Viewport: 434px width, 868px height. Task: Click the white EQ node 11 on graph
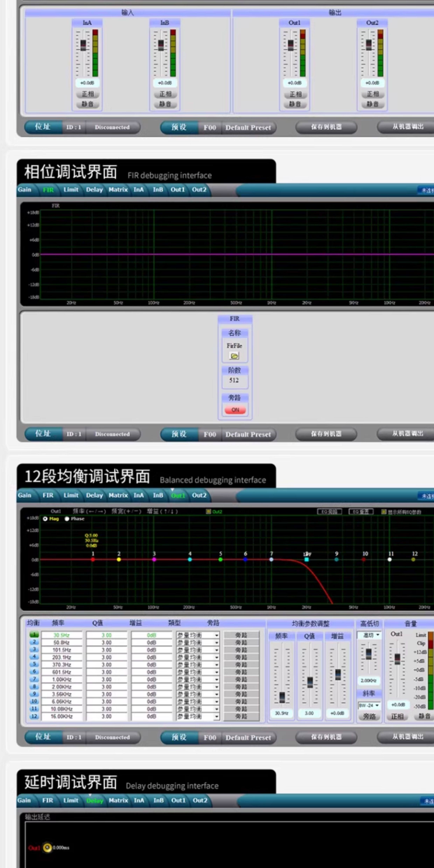[390, 559]
